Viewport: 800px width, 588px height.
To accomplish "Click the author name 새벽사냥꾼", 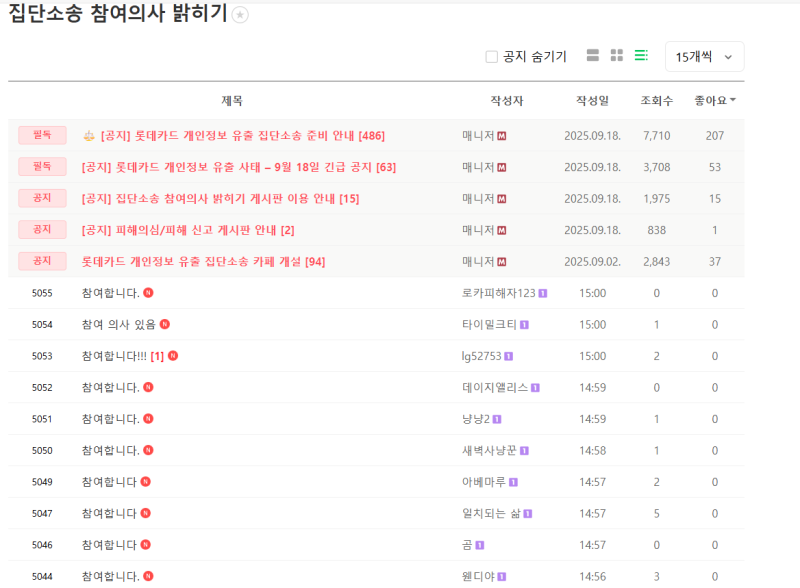I will click(489, 450).
